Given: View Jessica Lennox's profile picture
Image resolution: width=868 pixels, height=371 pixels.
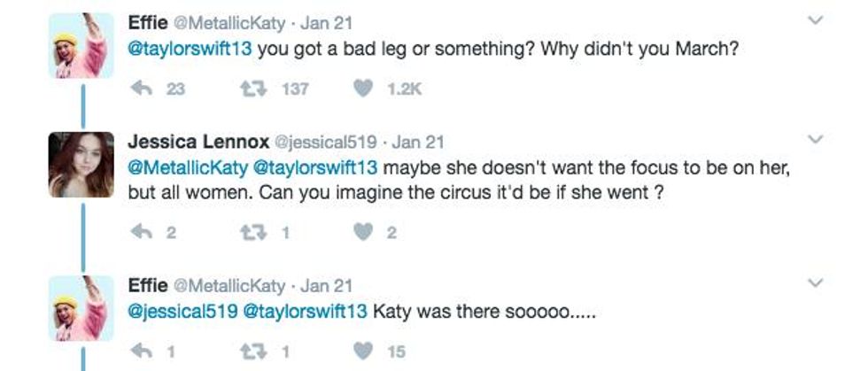Looking at the screenshot, I should pyautogui.click(x=81, y=165).
